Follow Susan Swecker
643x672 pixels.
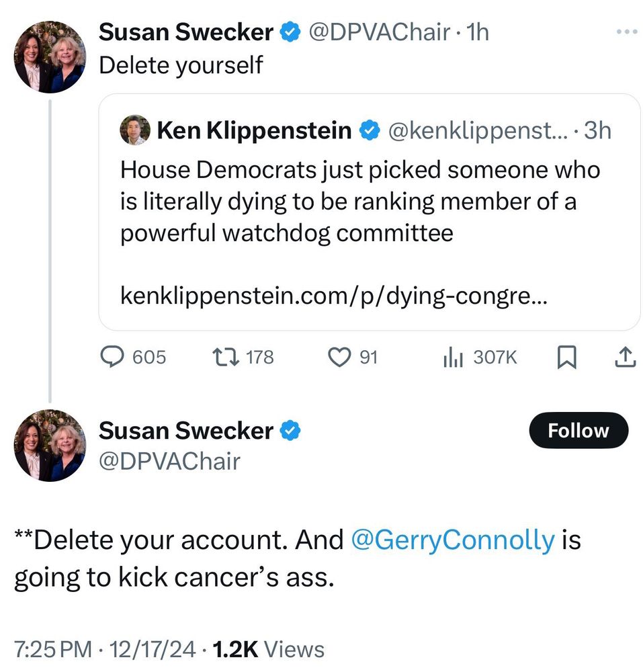(x=578, y=431)
